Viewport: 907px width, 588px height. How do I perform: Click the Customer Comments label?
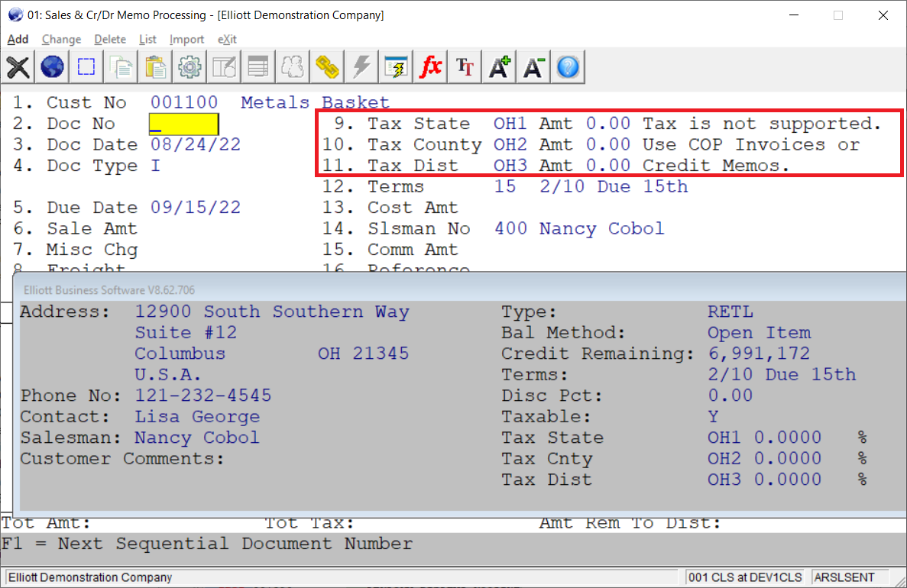122,459
